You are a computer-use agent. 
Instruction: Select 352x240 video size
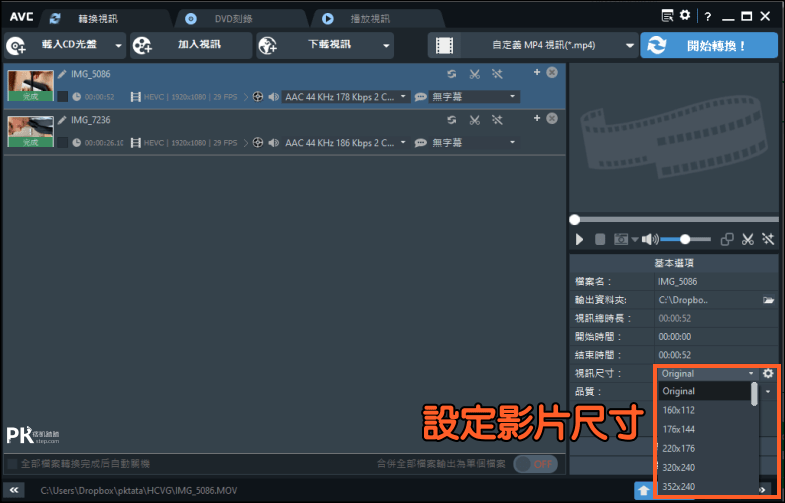click(x=704, y=486)
